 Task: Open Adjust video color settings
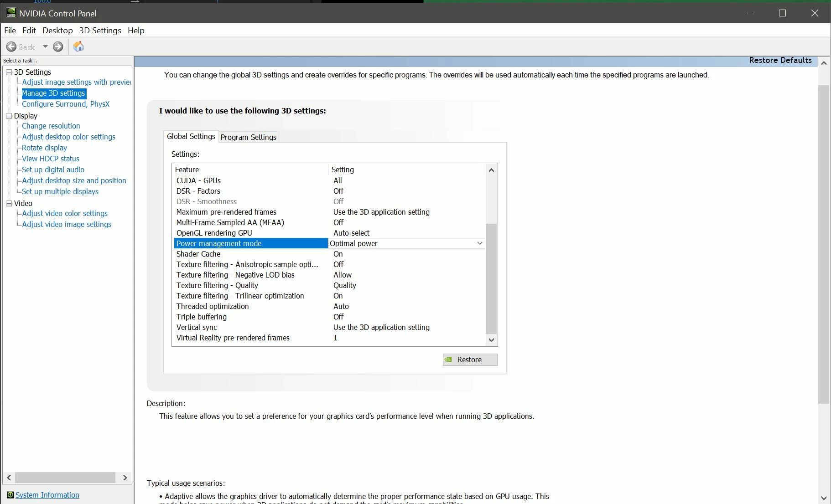(x=65, y=213)
